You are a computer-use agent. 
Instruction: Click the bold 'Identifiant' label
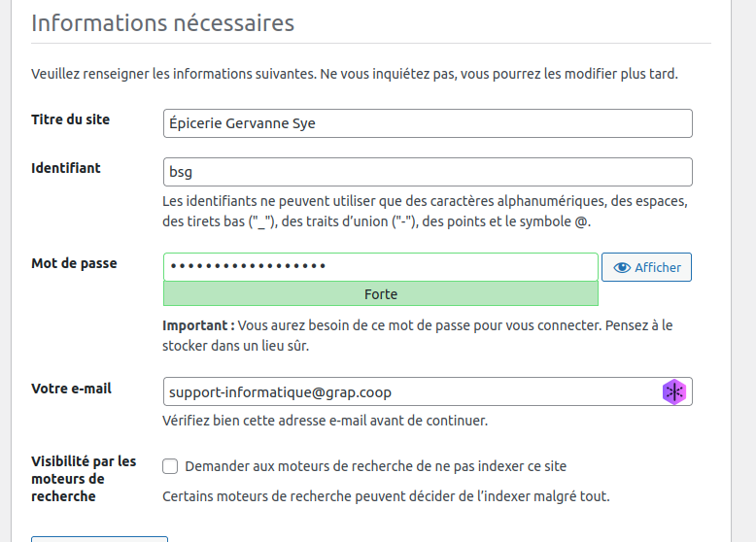[66, 168]
